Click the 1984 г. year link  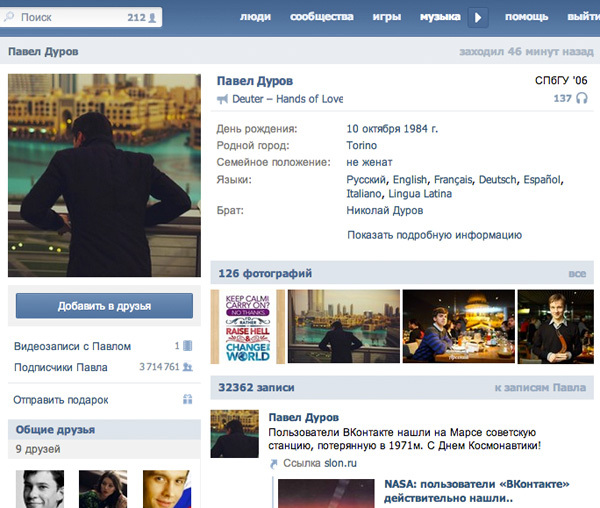(x=421, y=129)
